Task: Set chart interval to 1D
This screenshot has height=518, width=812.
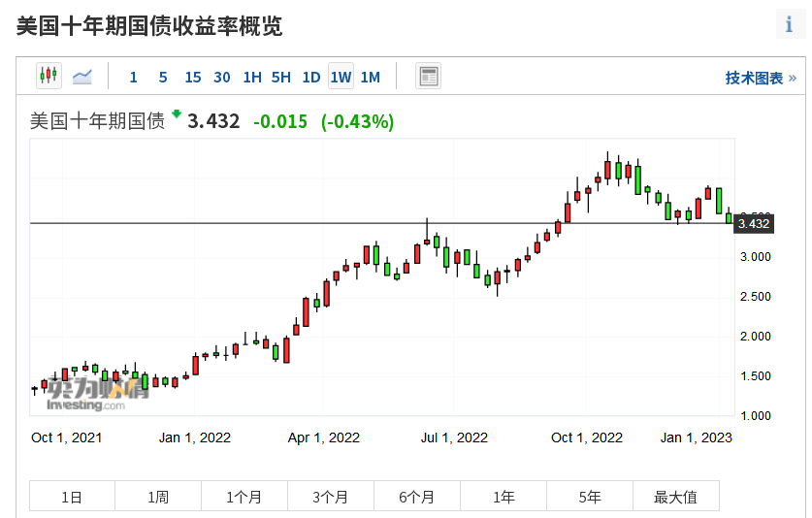Action: point(311,78)
